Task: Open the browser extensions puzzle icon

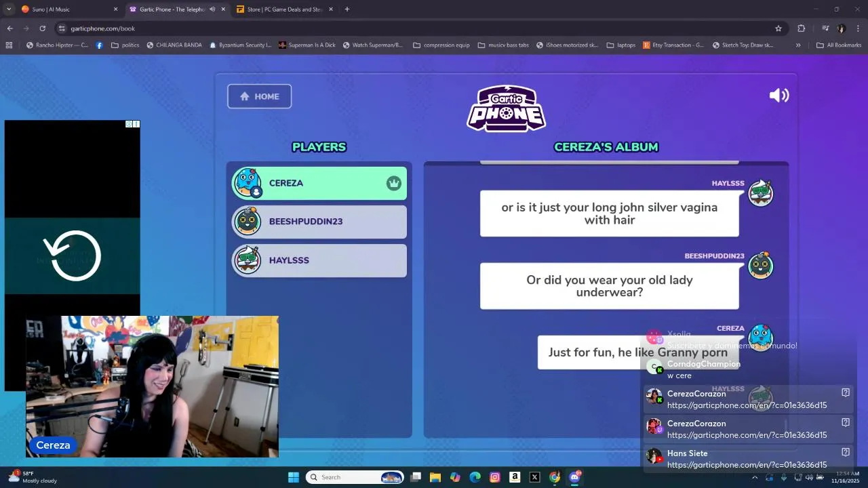Action: point(801,28)
